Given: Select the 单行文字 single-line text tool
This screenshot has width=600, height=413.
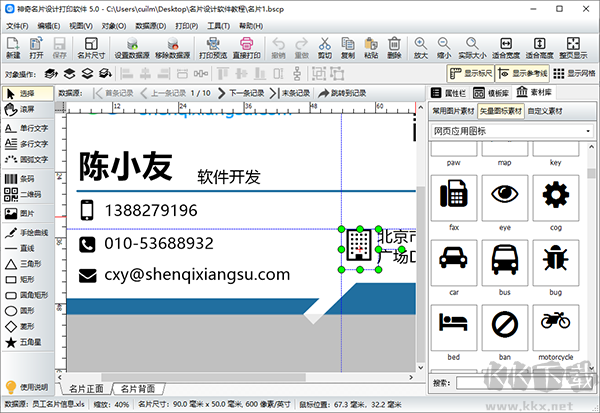Looking at the screenshot, I should pos(27,128).
